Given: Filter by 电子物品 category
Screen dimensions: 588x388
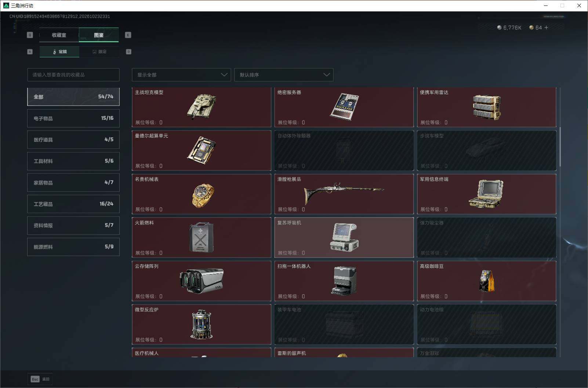Looking at the screenshot, I should point(73,118).
